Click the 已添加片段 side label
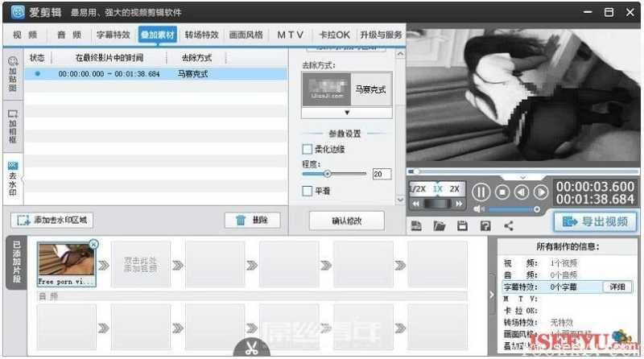 [16, 262]
